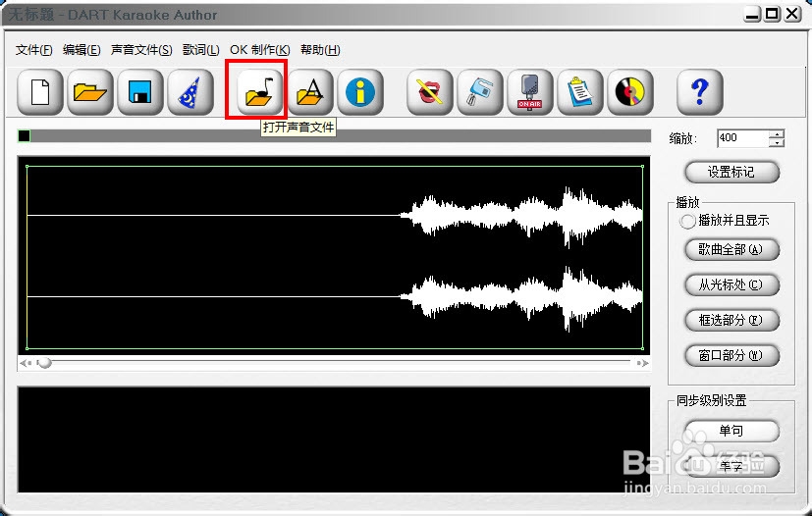
Task: Open the 编辑(E) menu
Action: (81, 50)
